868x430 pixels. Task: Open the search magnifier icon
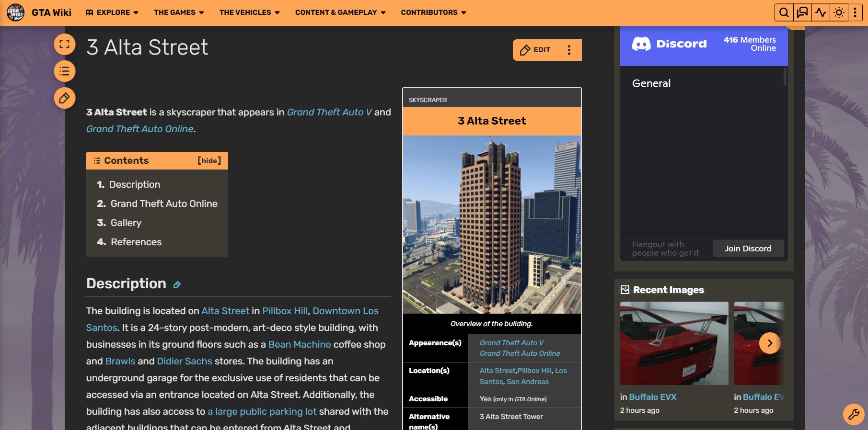784,12
